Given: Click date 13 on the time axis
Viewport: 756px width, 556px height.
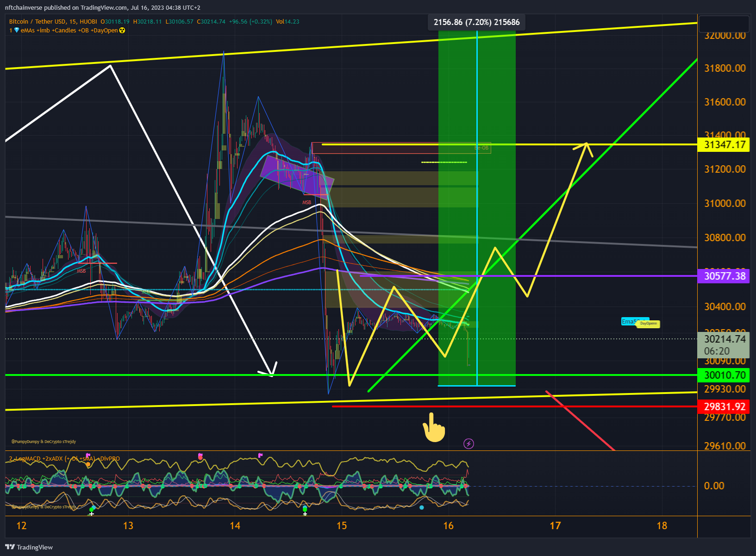Looking at the screenshot, I should point(128,526).
